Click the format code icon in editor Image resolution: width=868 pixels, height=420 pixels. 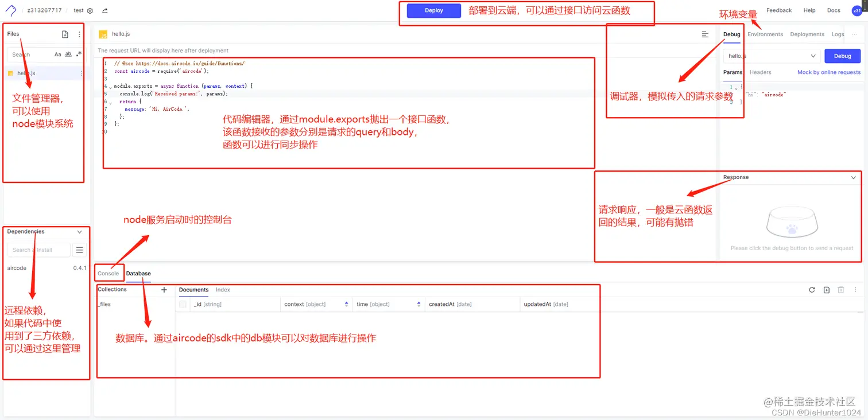pyautogui.click(x=705, y=34)
